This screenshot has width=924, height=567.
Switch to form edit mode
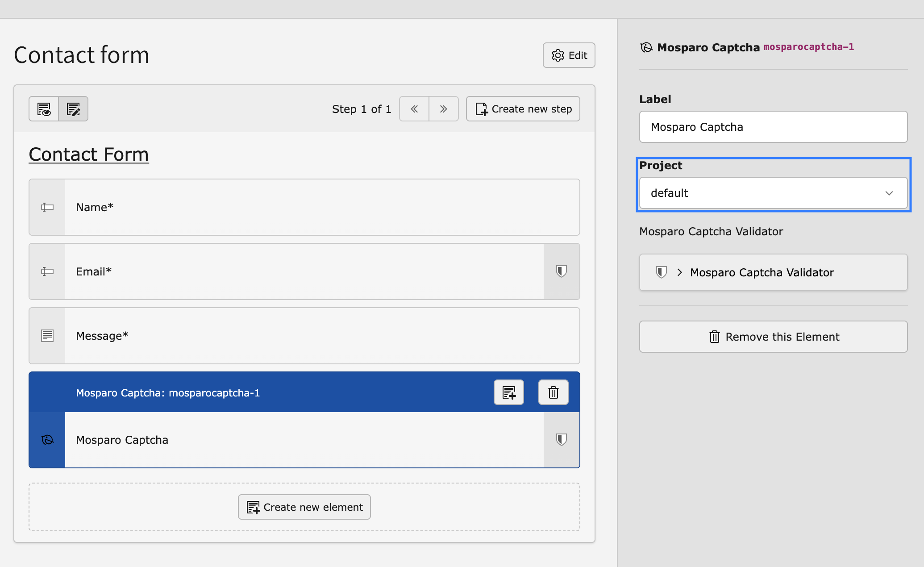(73, 108)
